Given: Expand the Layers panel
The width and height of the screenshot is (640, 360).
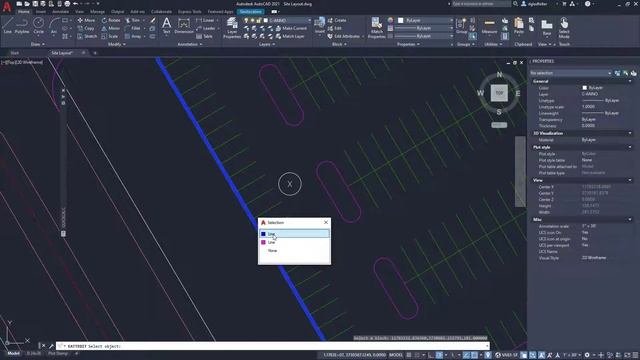Looking at the screenshot, I should tap(267, 44).
